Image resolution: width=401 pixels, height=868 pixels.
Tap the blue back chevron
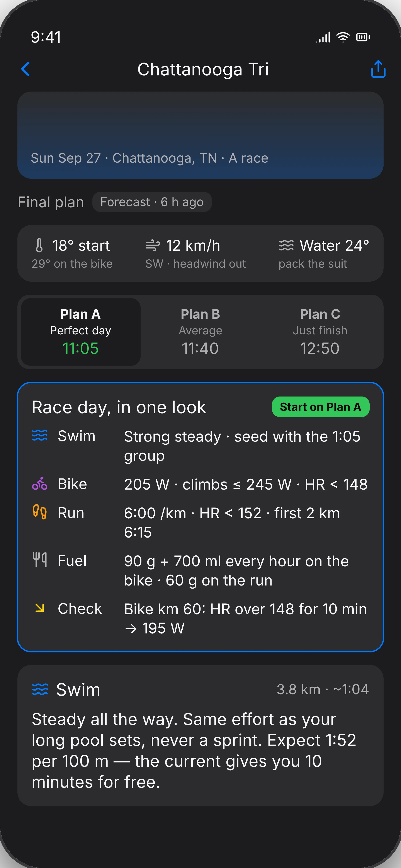click(26, 69)
